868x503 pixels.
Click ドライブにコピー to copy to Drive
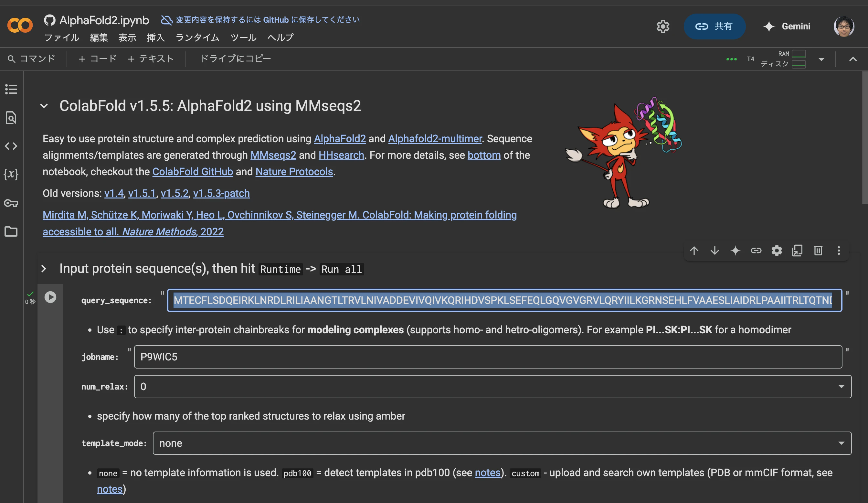point(236,59)
